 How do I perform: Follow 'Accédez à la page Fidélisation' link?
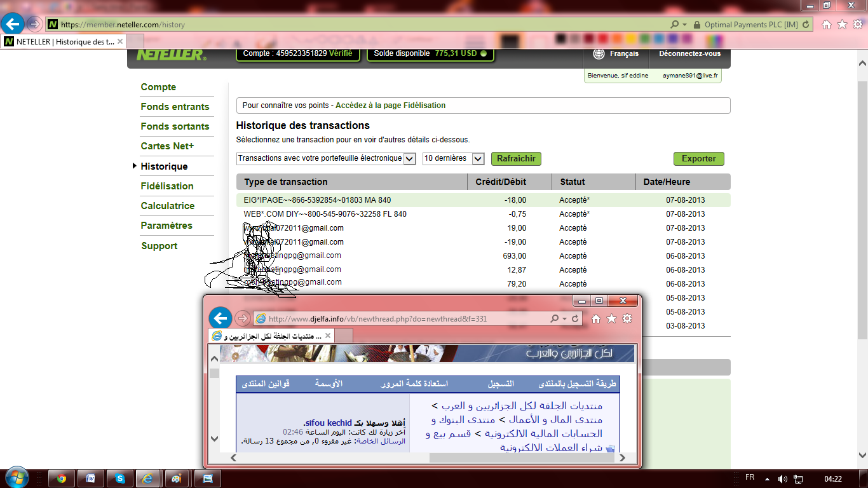[391, 105]
